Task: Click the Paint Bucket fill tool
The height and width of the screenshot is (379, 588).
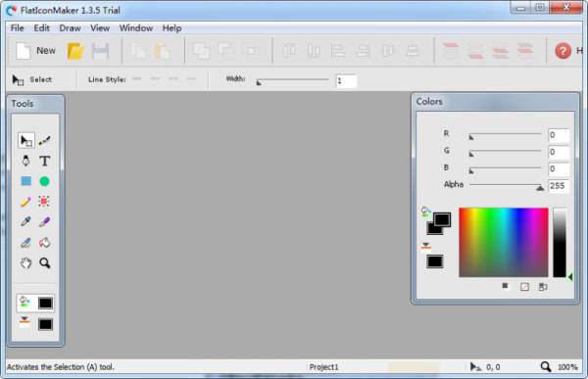Action: [x=44, y=243]
